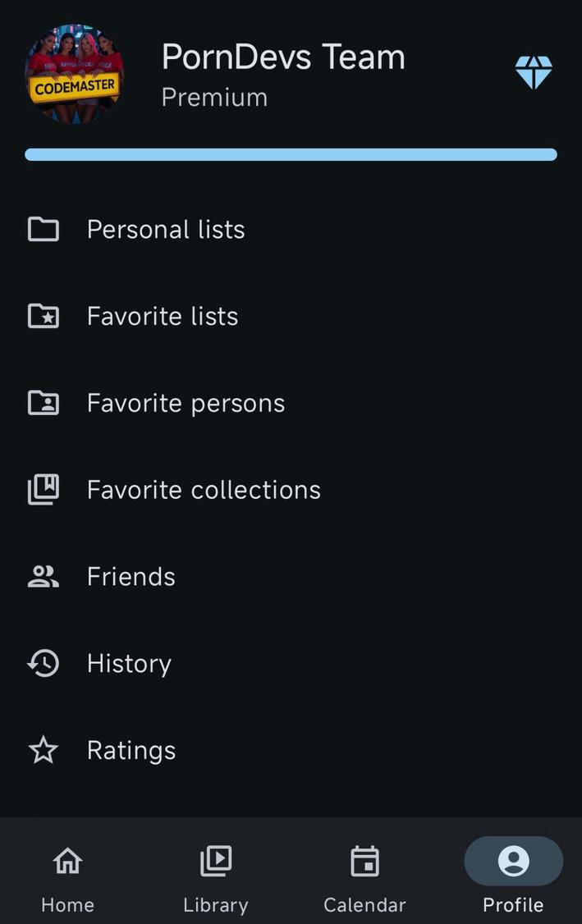Click the Premium diamond icon

[533, 72]
